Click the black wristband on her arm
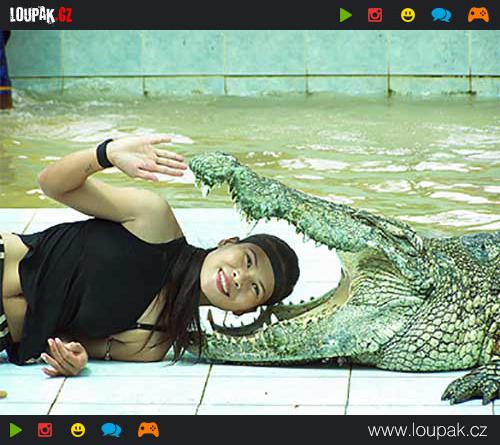Viewport: 500px width, 445px height. 105,153
